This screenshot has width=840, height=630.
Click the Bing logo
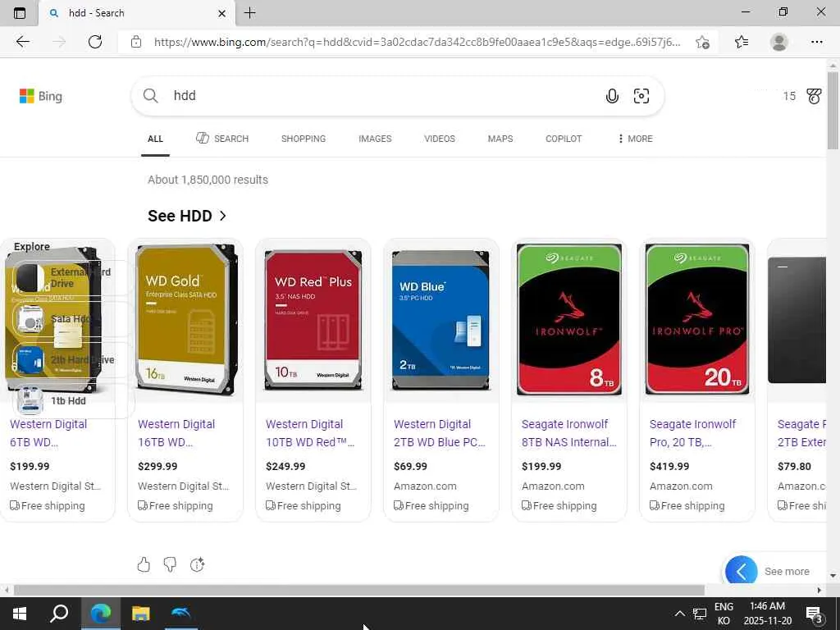pos(41,96)
